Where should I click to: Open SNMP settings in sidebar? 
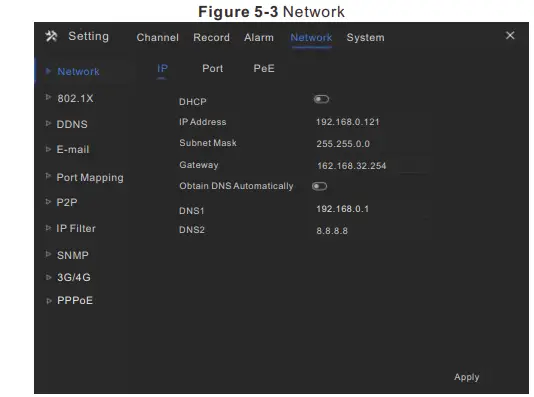[x=73, y=255]
